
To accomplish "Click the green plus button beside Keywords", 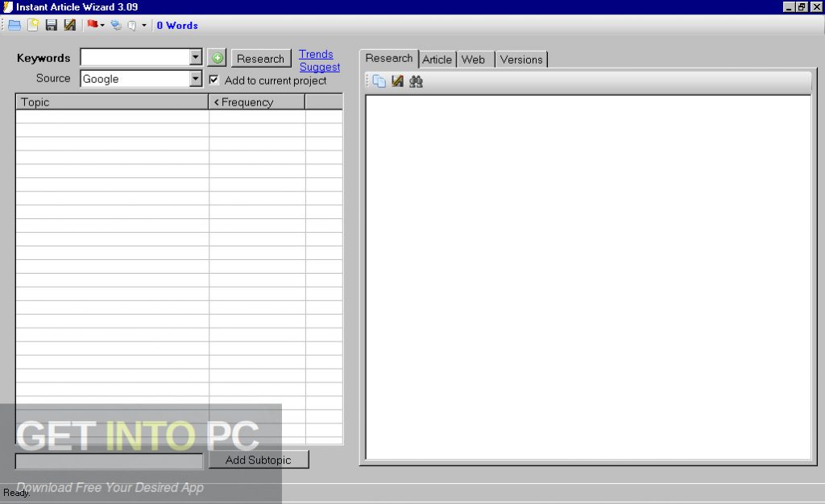I will pos(217,58).
